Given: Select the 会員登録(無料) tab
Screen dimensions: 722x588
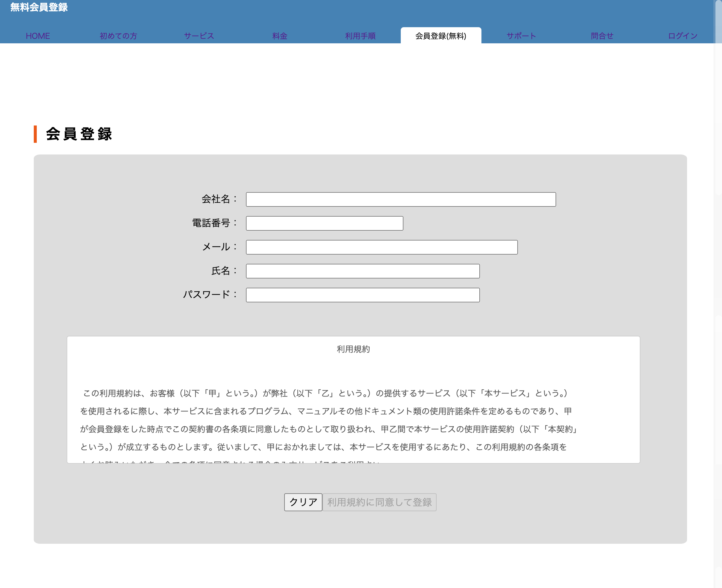Looking at the screenshot, I should coord(440,36).
